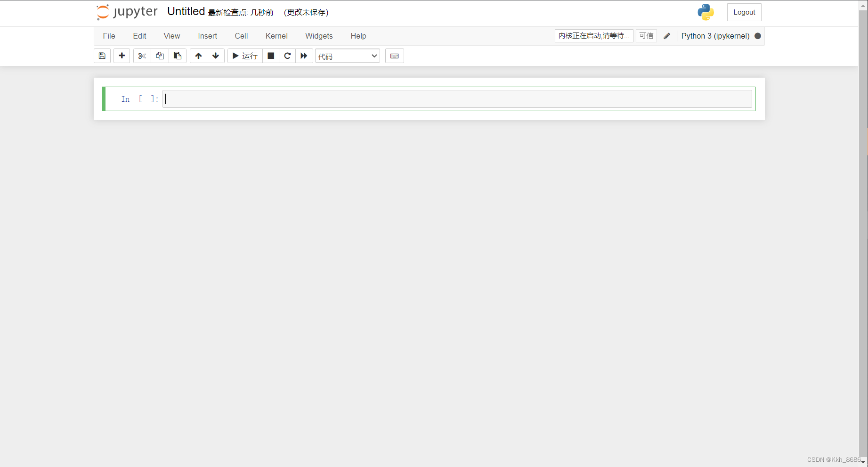The height and width of the screenshot is (467, 868).
Task: Open the View menu
Action: (x=172, y=36)
